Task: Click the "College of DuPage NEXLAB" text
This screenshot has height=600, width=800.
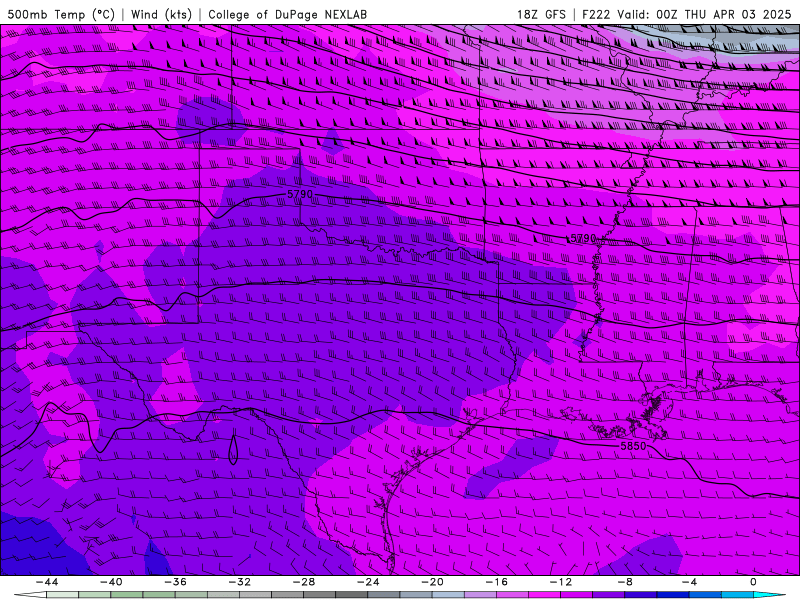Action: pyautogui.click(x=287, y=14)
